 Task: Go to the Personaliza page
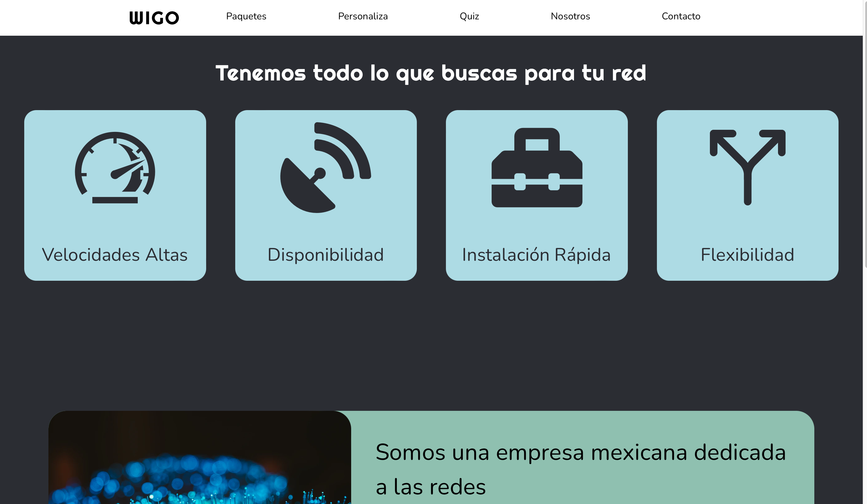pos(363,16)
